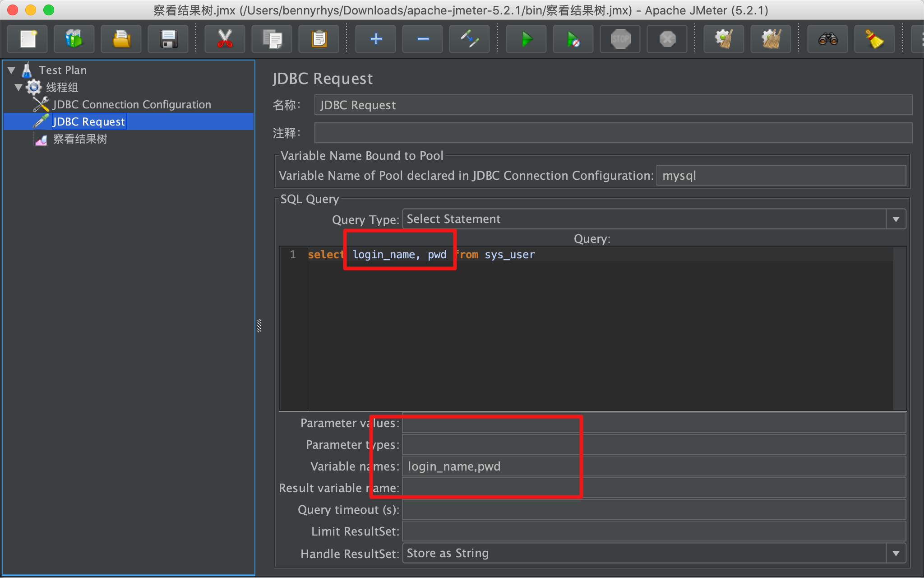Collapse the 线程组 thread group node
Image resolution: width=924 pixels, height=578 pixels.
pyautogui.click(x=18, y=87)
